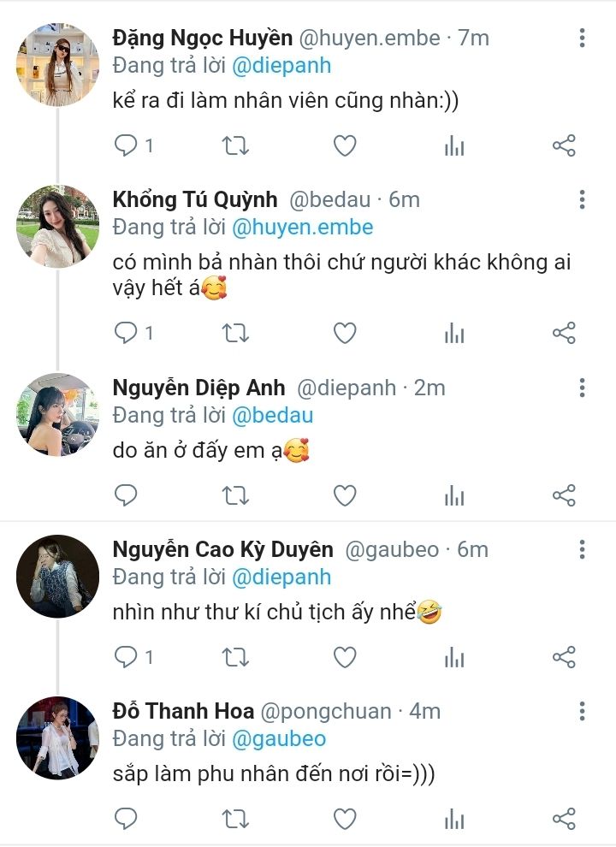Retweet Đỗ Thanh Hoa's reply
Screen dimensions: 616x847
click(235, 819)
